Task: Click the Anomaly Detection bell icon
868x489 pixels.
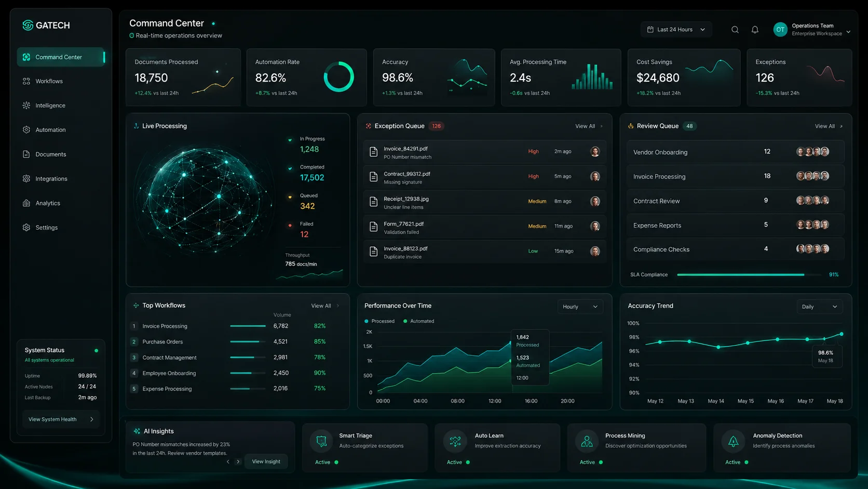Action: coord(733,442)
